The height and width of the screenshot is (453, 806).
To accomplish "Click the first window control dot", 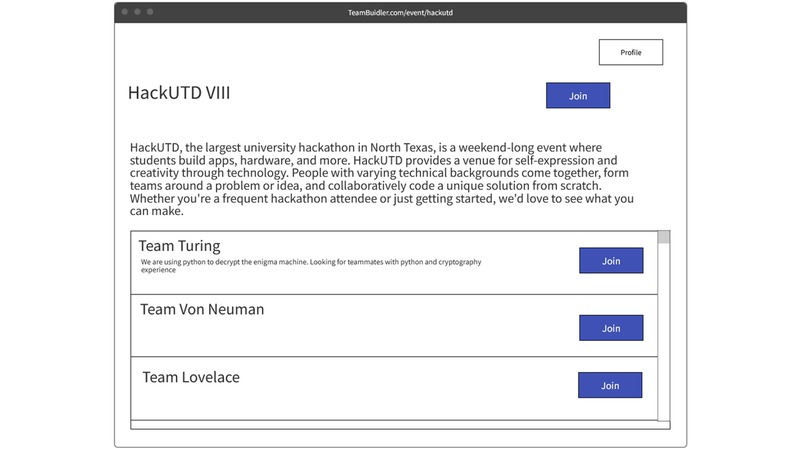I will pos(125,12).
